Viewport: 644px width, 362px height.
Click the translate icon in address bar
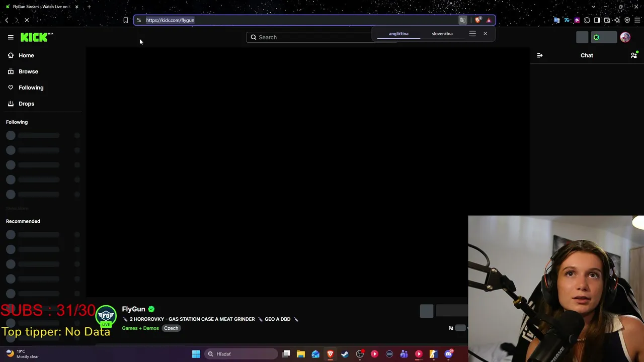[x=462, y=20]
